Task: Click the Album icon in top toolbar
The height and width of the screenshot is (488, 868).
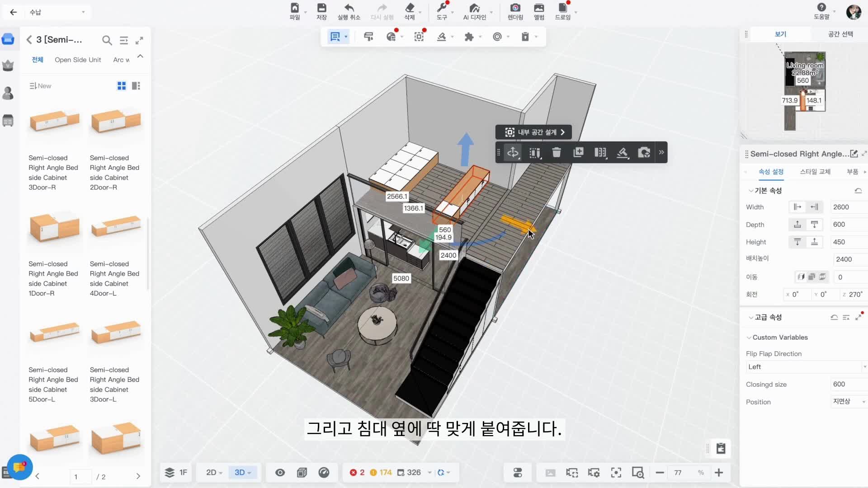Action: 539,8
